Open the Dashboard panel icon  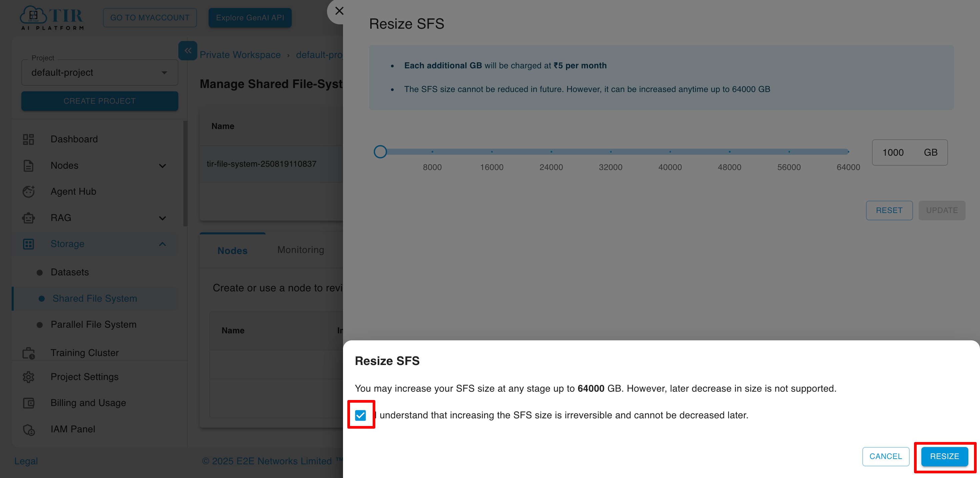click(28, 139)
